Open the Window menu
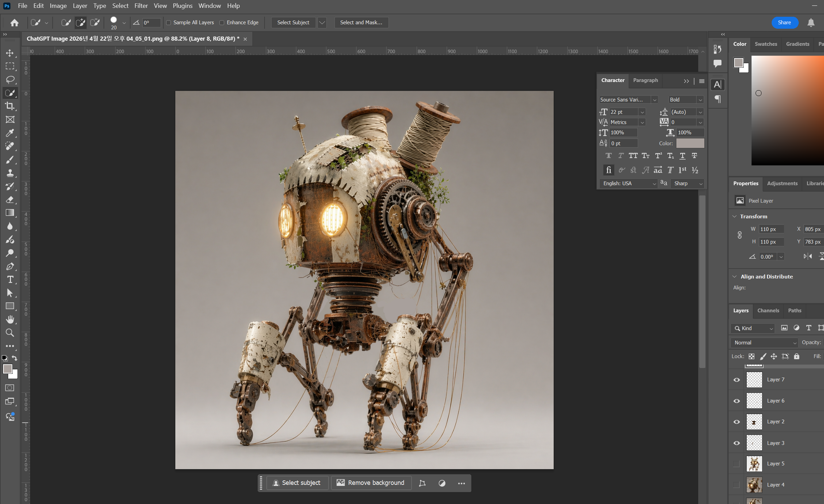 [210, 6]
